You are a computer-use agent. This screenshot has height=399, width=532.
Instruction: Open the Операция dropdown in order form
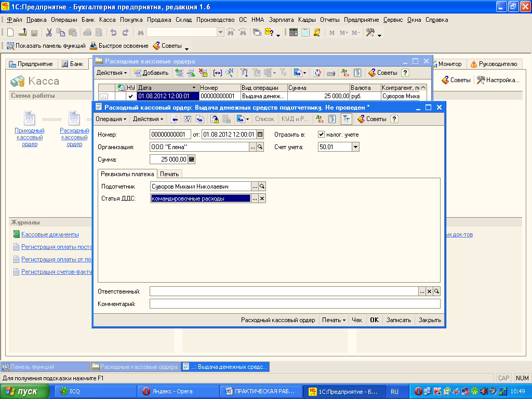111,119
